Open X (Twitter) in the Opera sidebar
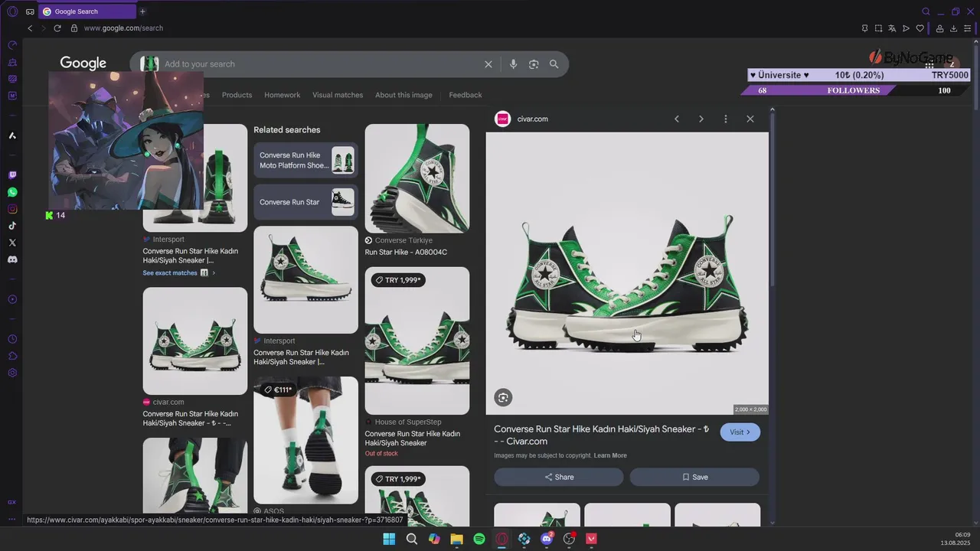Image resolution: width=980 pixels, height=551 pixels. (x=12, y=243)
